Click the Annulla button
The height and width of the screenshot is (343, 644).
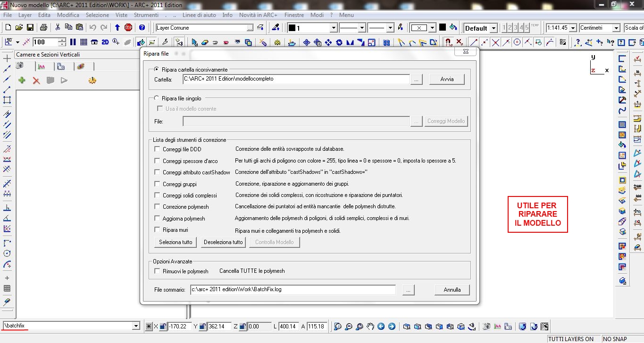(452, 290)
